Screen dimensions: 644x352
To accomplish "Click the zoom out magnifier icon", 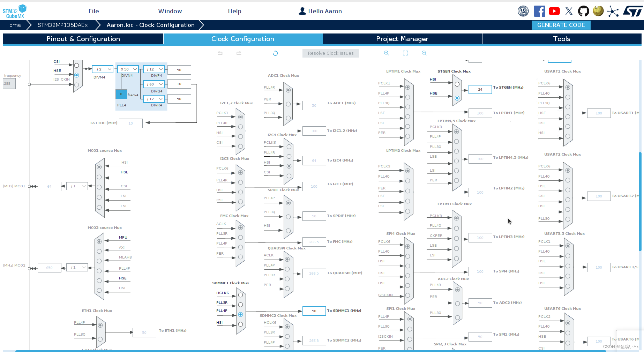I will [x=424, y=53].
